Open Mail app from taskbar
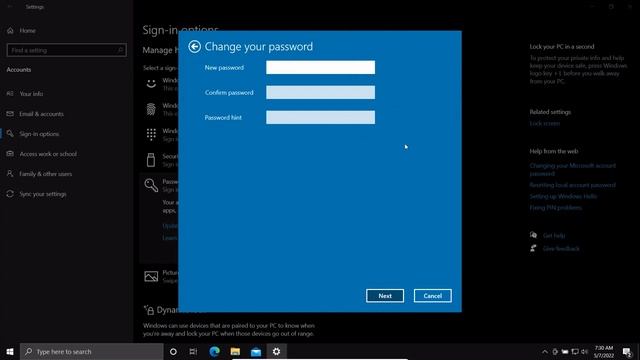The height and width of the screenshot is (360, 640). click(256, 351)
